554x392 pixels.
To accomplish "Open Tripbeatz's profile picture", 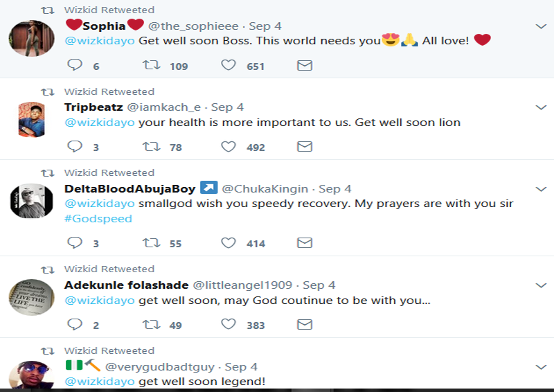I will [31, 120].
